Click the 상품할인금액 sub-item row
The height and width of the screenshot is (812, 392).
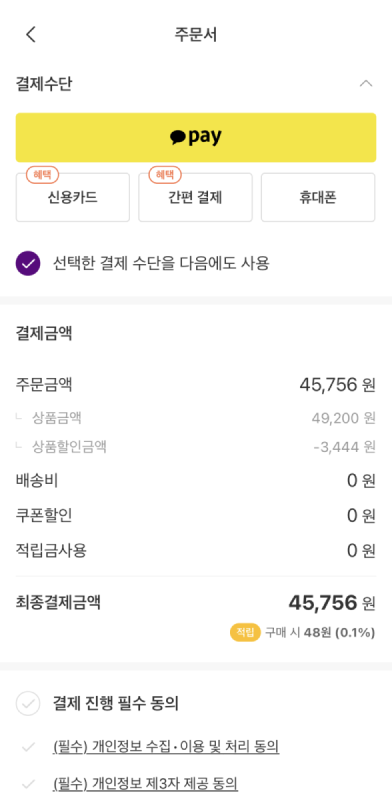(x=196, y=446)
